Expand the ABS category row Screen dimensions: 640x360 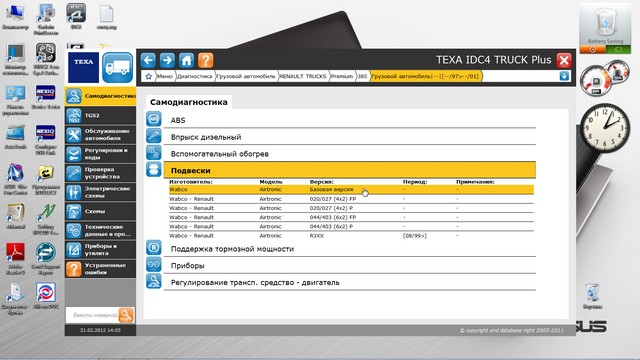click(x=350, y=120)
